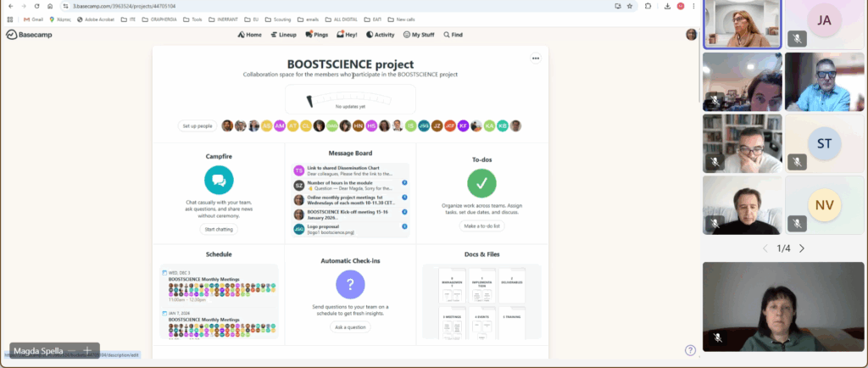
Task: Click the Start chatting button
Action: coord(219,230)
